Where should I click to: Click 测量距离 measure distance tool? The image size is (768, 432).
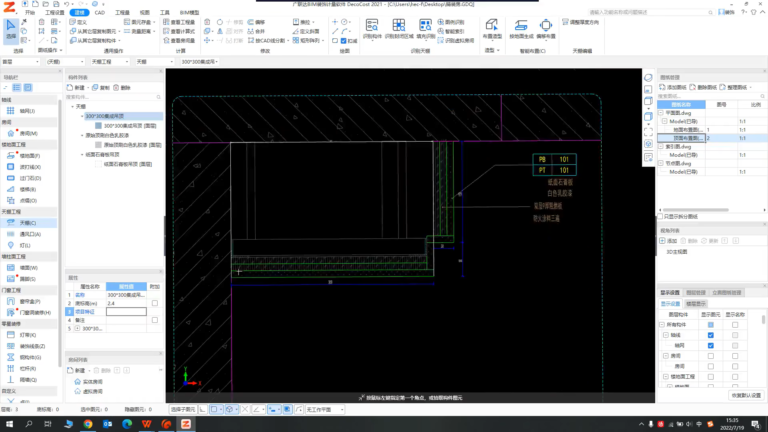pyautogui.click(x=138, y=31)
